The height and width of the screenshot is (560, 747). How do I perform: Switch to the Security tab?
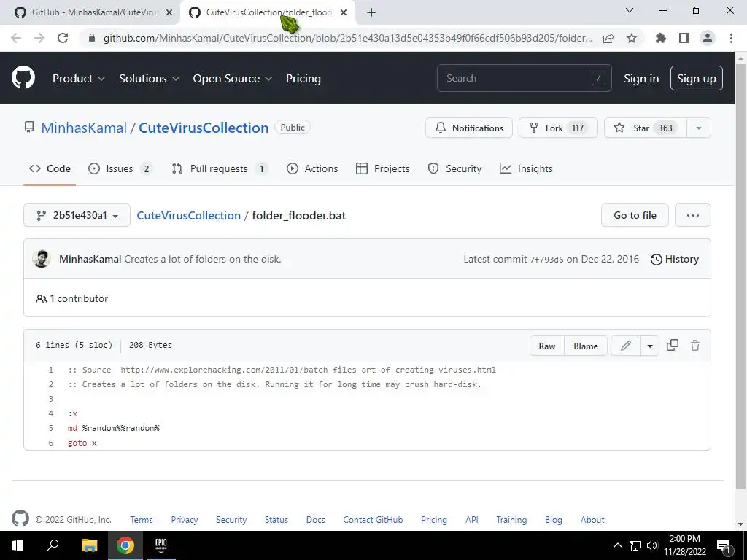click(x=454, y=168)
